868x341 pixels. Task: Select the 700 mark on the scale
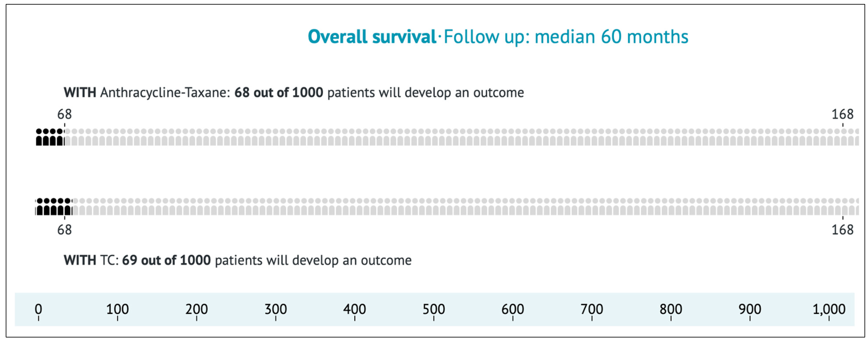(592, 309)
